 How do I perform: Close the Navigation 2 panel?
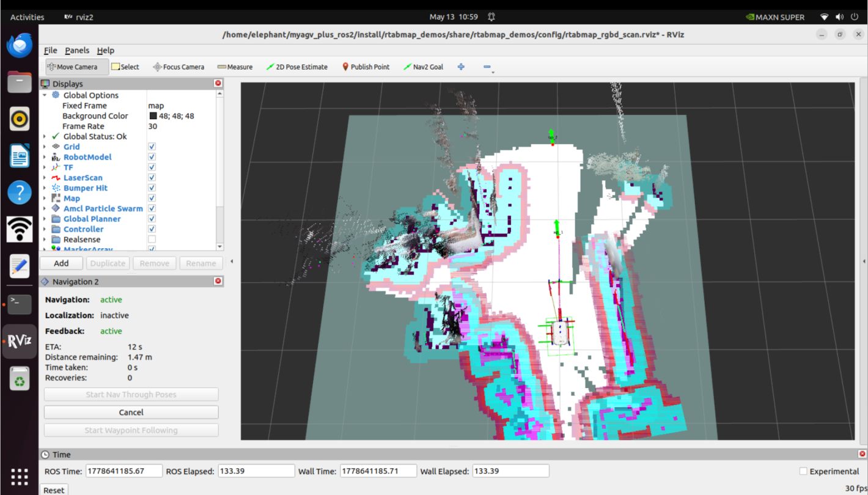pos(218,281)
